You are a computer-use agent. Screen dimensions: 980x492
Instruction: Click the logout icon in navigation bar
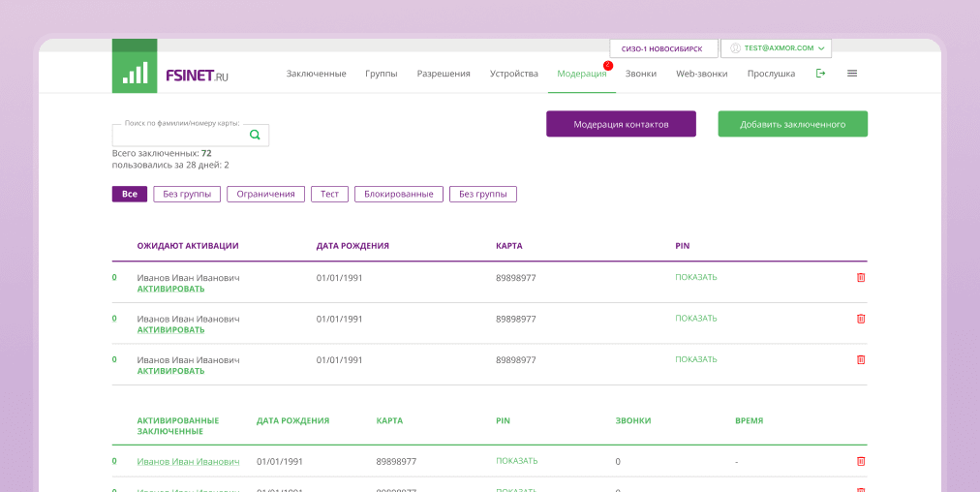click(820, 74)
